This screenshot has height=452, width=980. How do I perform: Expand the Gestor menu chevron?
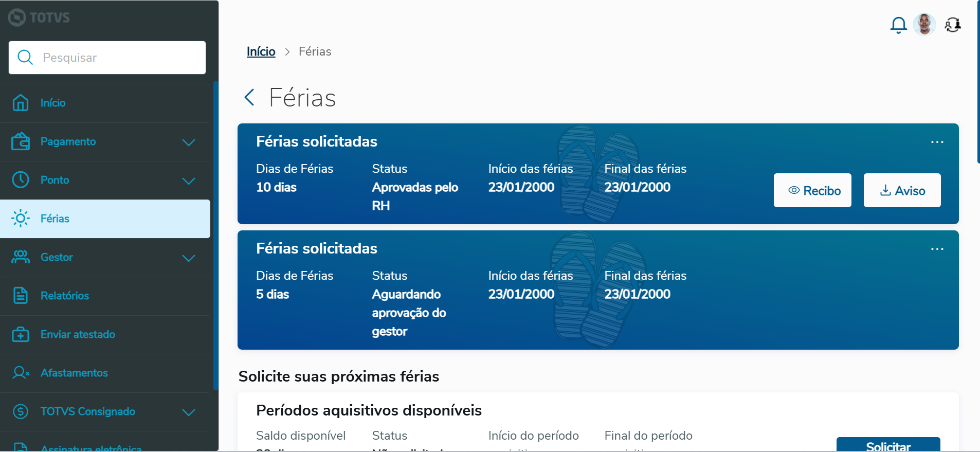pyautogui.click(x=189, y=258)
